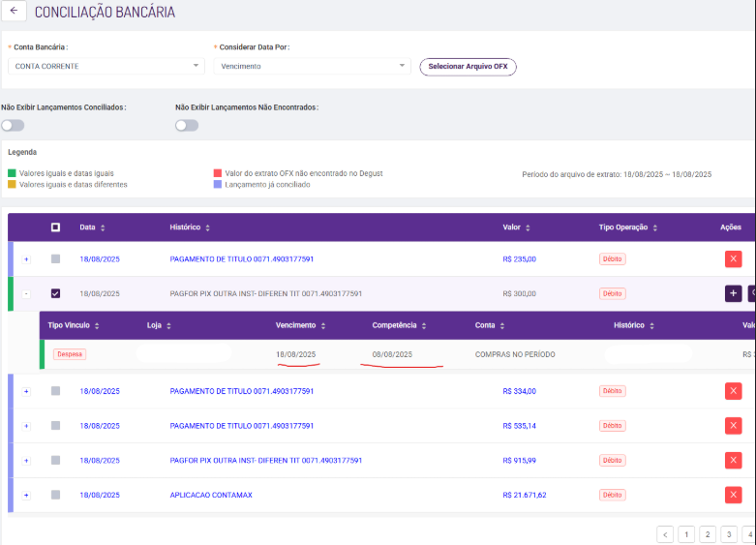Open the APLICACAO CONTAMAX history link
Screen dimensions: 756x545
point(210,495)
